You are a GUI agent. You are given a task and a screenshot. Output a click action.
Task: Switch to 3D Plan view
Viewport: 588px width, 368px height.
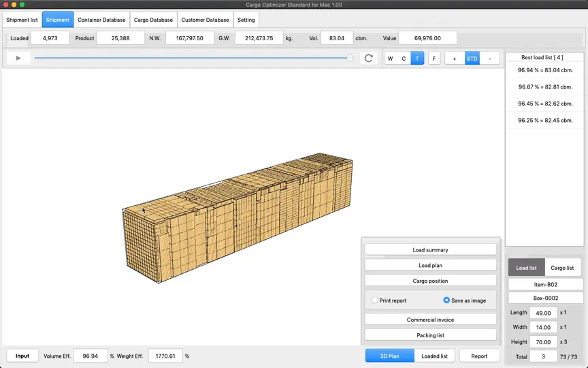click(x=390, y=356)
